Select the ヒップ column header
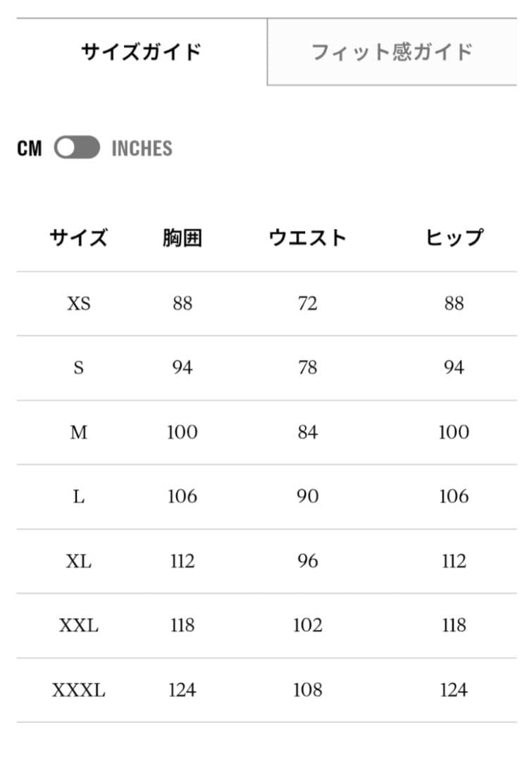The width and height of the screenshot is (532, 761). click(456, 237)
